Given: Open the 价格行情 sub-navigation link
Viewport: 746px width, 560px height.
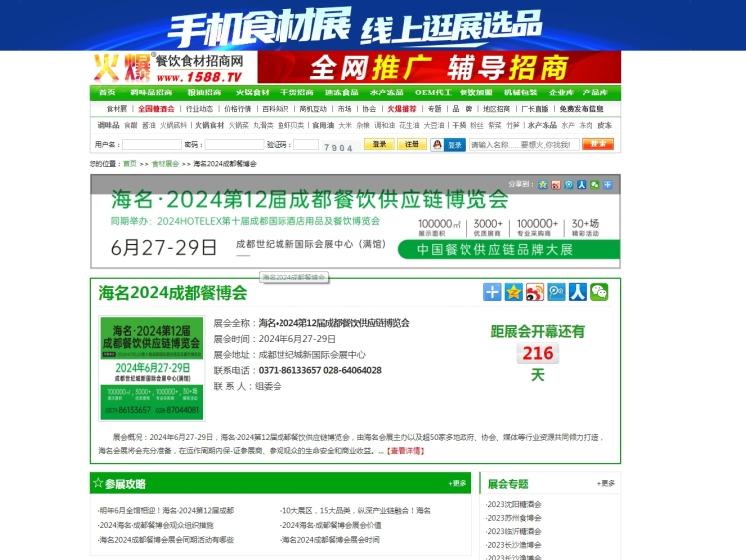Looking at the screenshot, I should 238,109.
